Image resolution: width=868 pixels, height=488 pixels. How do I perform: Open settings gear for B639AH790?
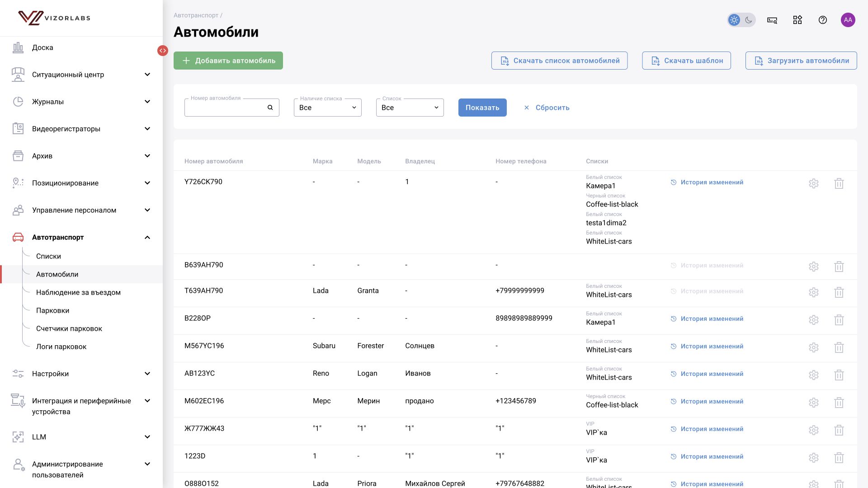tap(814, 267)
